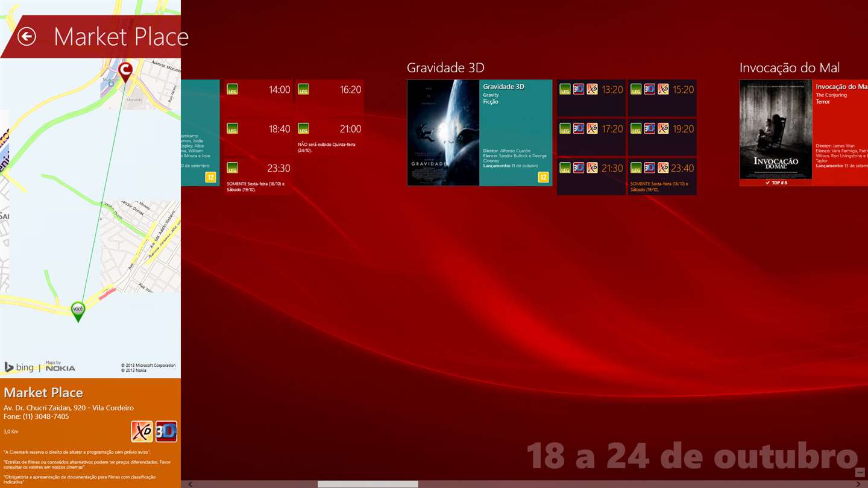Screen dimensions: 868x488
Task: Select the 3D icon on 13:20 session
Action: [579, 89]
